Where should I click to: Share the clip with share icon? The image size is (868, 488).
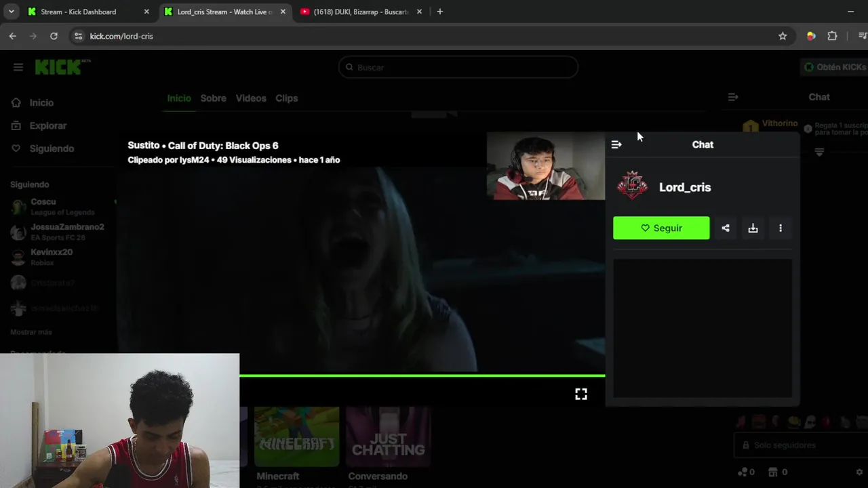726,228
